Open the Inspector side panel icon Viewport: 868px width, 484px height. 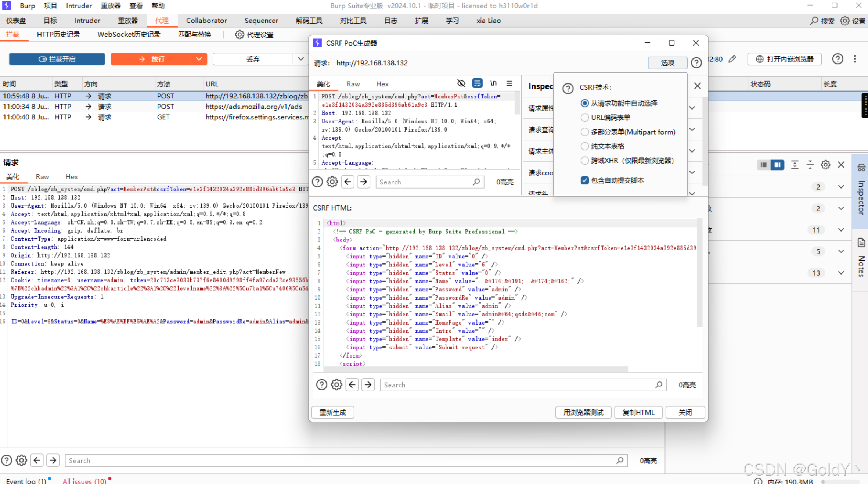pos(861,168)
